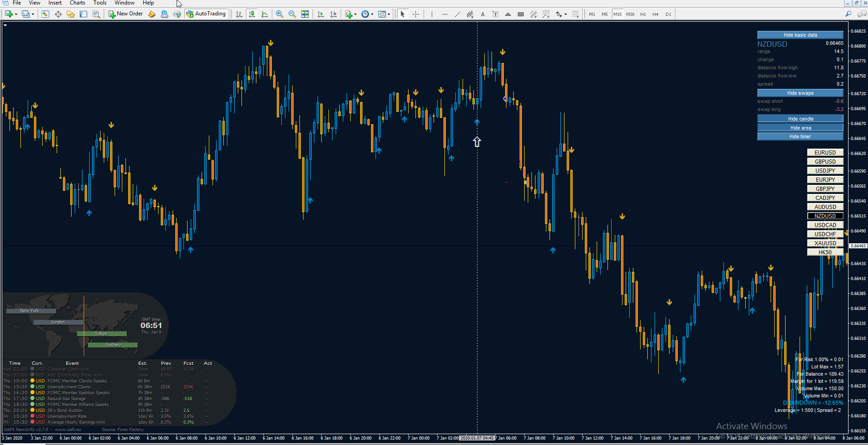Click the London session bar

point(58,322)
